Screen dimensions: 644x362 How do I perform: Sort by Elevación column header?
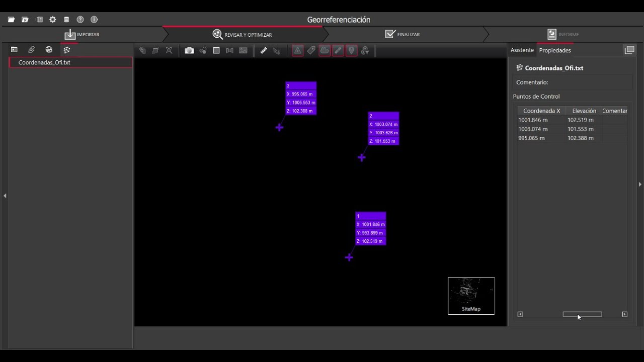pos(584,111)
